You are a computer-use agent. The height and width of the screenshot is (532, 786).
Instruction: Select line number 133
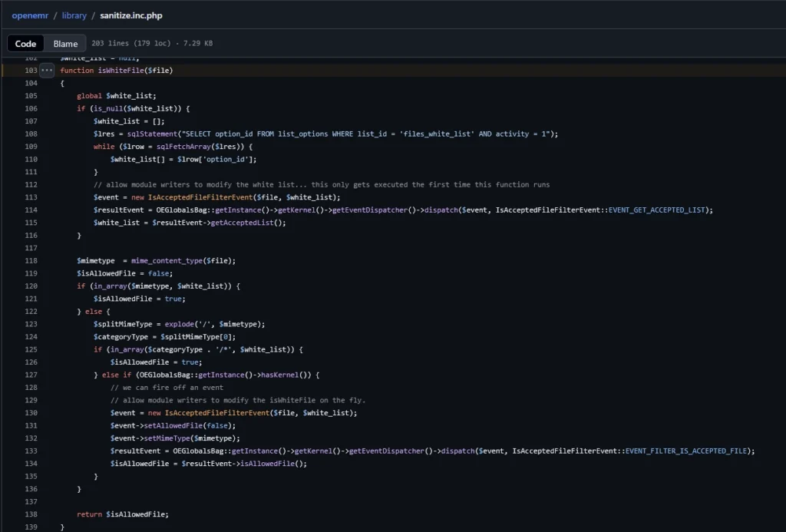(x=31, y=451)
